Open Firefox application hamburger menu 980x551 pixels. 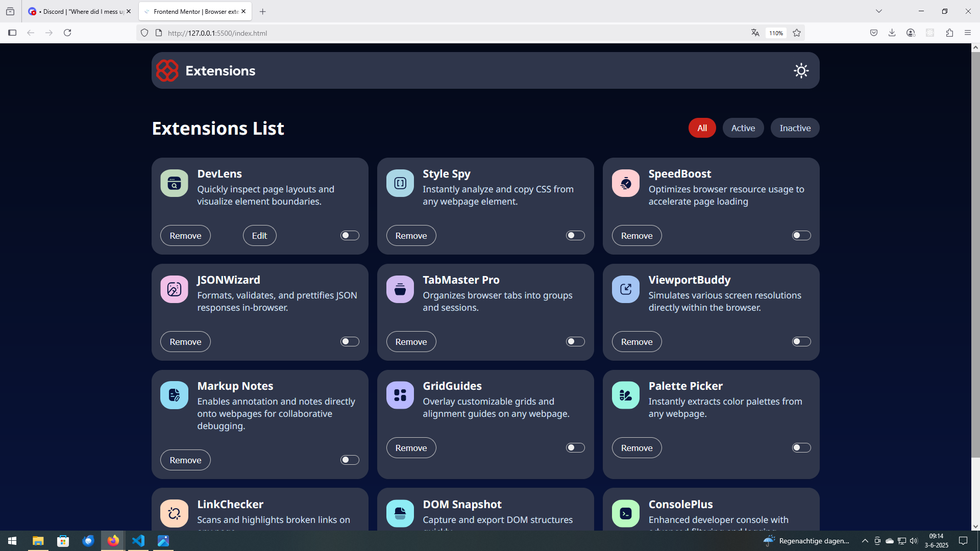click(x=967, y=33)
